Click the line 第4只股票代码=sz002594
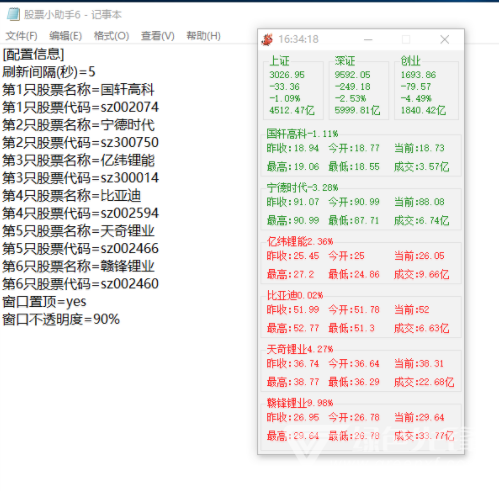499x491 pixels. click(x=81, y=213)
